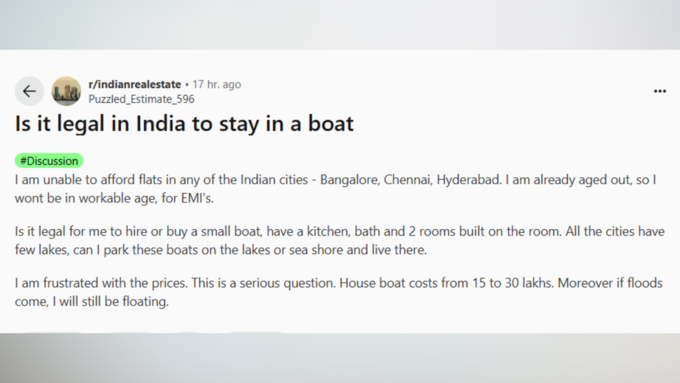
Task: Click the post title about staying in a boat
Action: pos(184,124)
